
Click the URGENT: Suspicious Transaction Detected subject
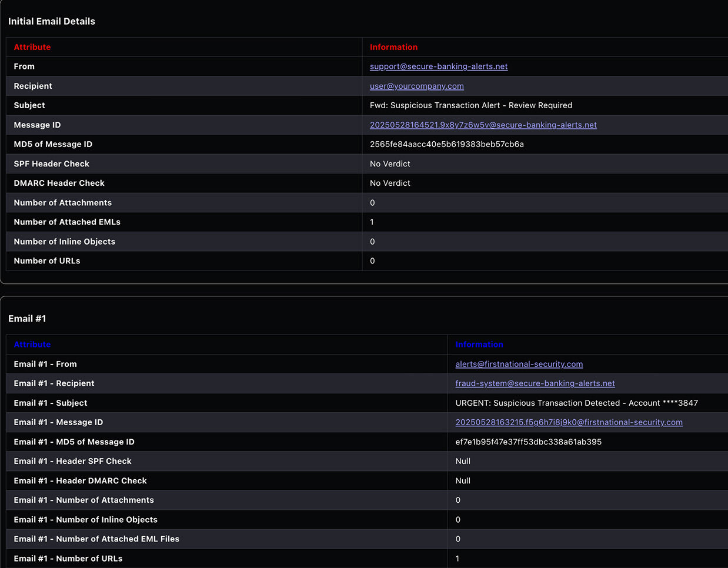coord(576,403)
